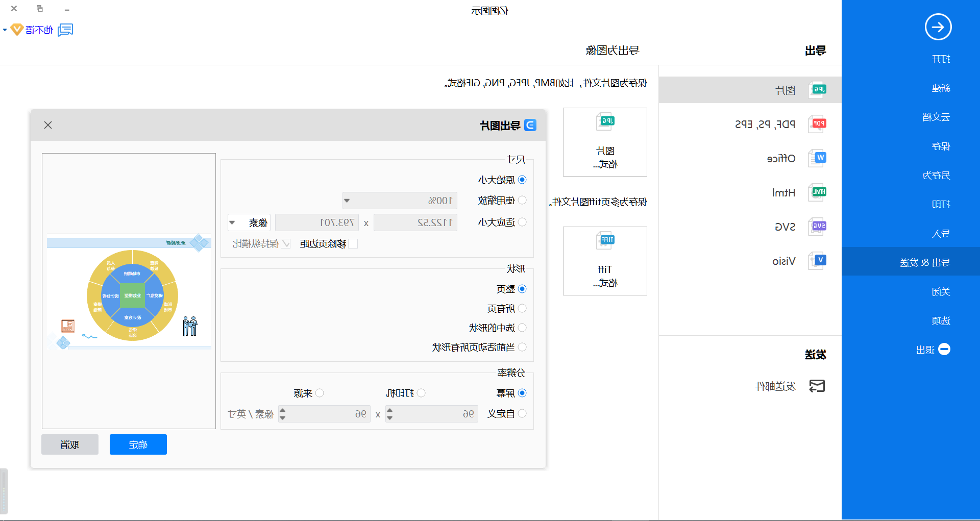The width and height of the screenshot is (980, 521).
Task: Close the 导出图片 dialog
Action: (48, 125)
